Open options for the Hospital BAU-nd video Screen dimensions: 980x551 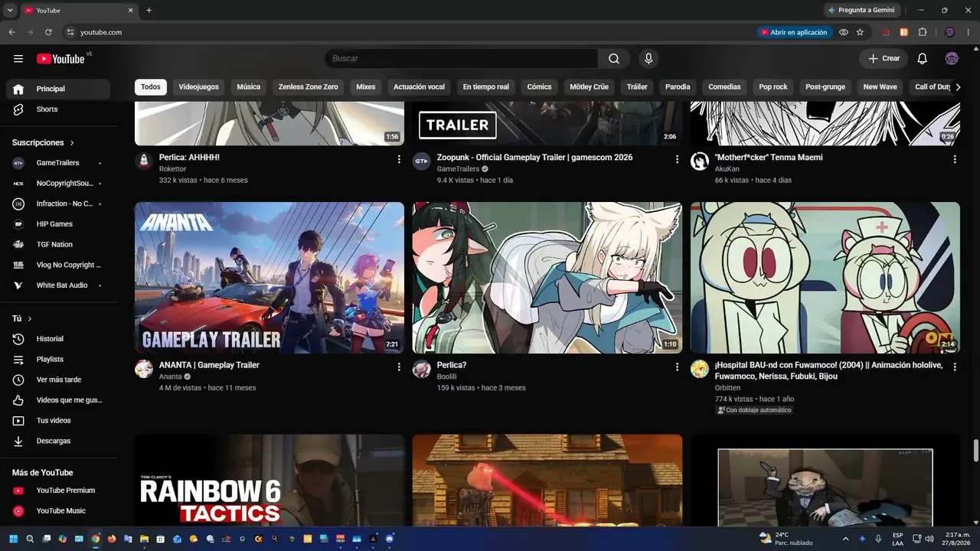point(955,367)
